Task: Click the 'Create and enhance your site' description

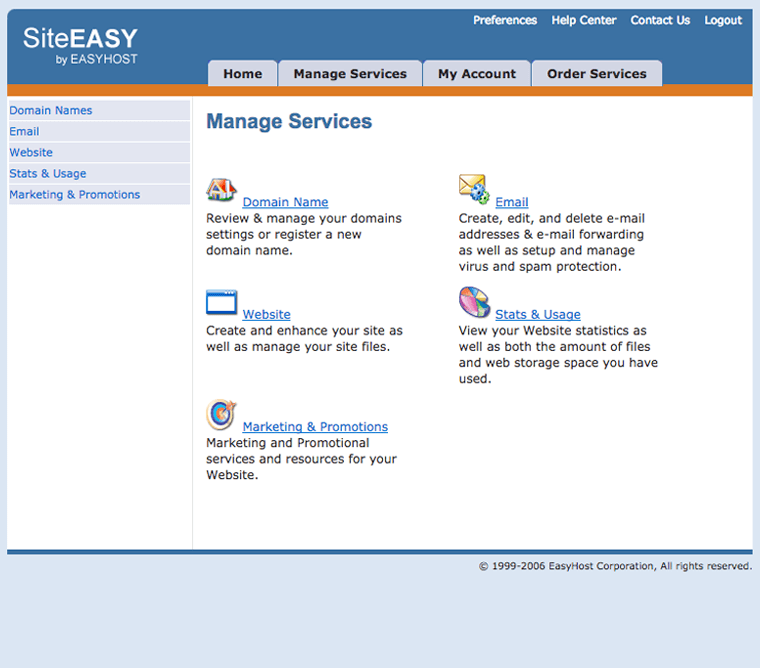Action: pos(304,339)
